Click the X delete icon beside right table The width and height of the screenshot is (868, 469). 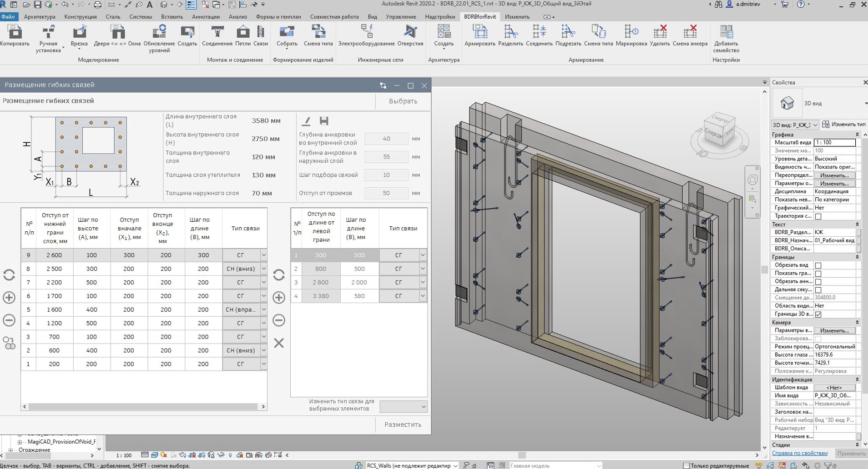click(x=279, y=343)
